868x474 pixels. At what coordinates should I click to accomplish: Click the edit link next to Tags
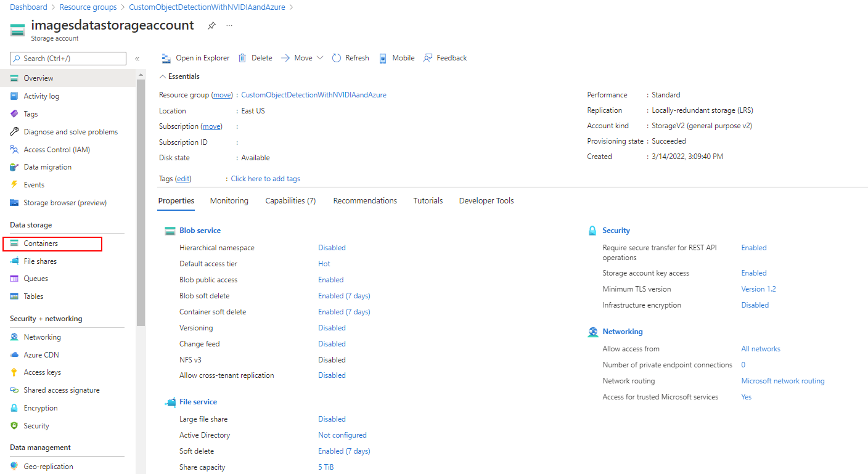tap(184, 179)
